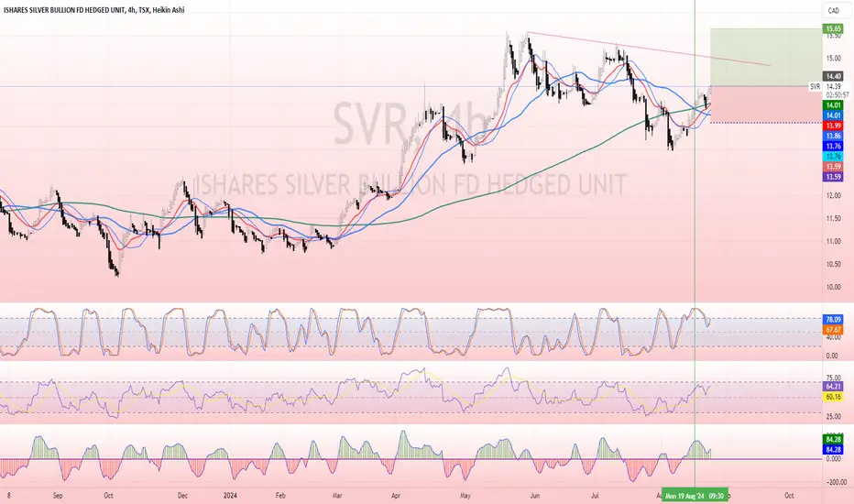Click the May label on time axis
Viewport: 854px width, 504px height.
(465, 496)
